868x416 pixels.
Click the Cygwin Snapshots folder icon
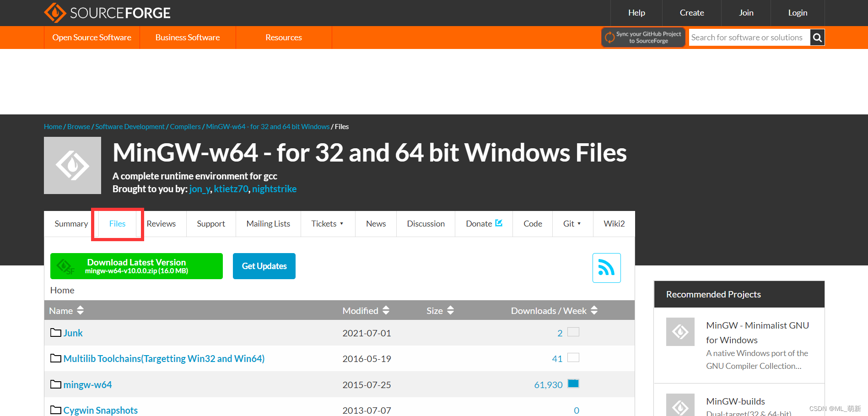point(56,410)
